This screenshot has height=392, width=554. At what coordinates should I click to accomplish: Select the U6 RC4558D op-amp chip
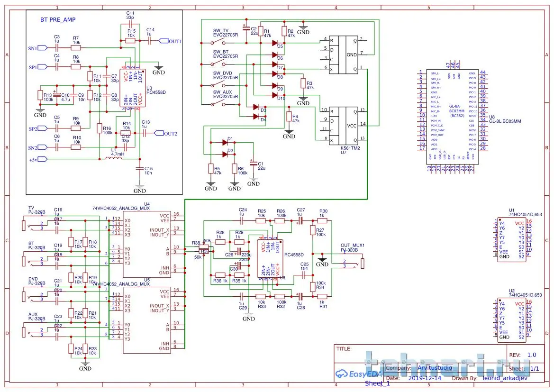tap(271, 259)
